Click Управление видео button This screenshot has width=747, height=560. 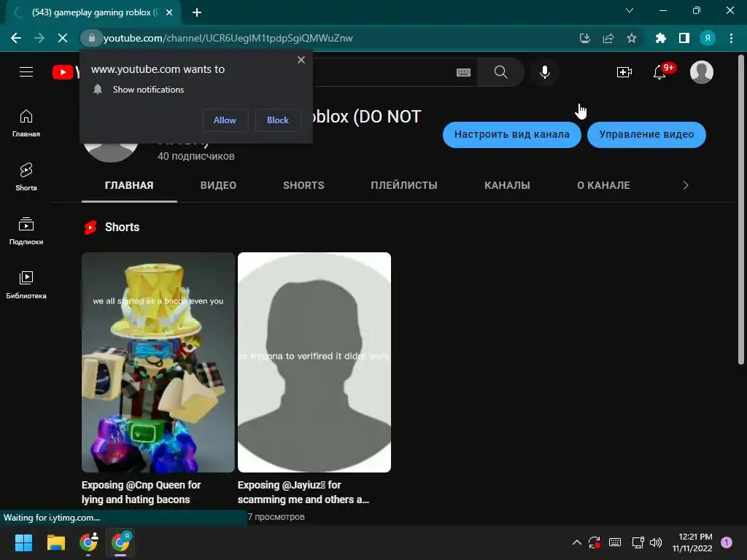point(646,134)
